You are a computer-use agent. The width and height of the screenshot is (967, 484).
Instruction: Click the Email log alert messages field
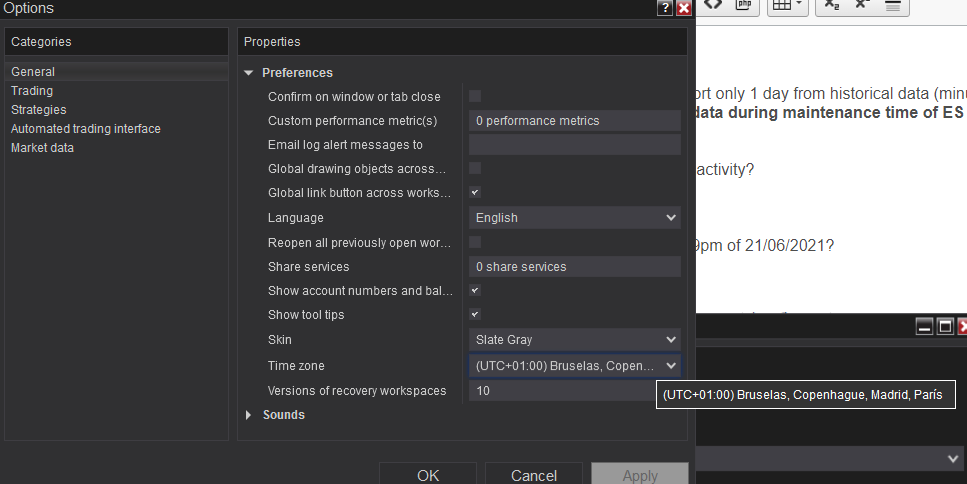(x=574, y=145)
